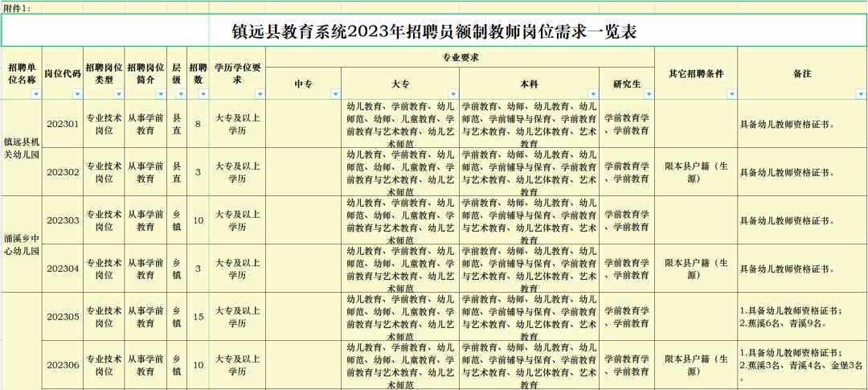Select 从事学前教育 cell in row 202305
Image resolution: width=868 pixels, height=390 pixels.
(x=145, y=317)
